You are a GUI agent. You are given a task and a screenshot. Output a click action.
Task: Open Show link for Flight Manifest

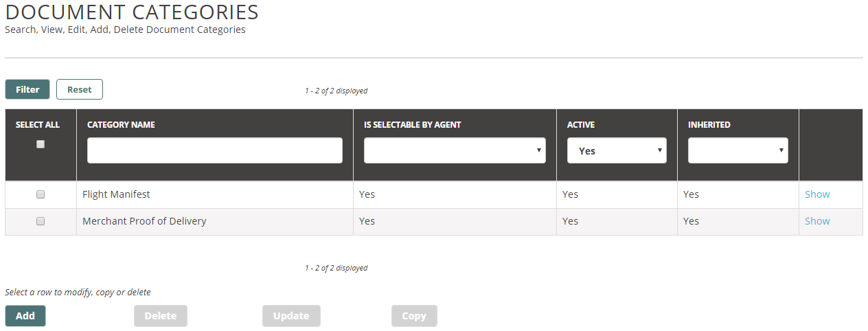coord(817,194)
